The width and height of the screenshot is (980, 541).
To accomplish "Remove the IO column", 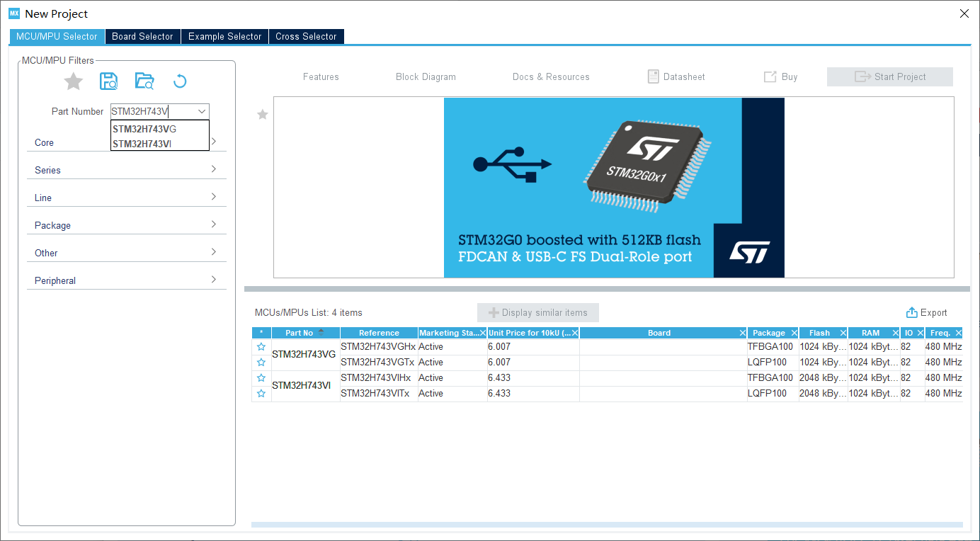I will pos(921,333).
